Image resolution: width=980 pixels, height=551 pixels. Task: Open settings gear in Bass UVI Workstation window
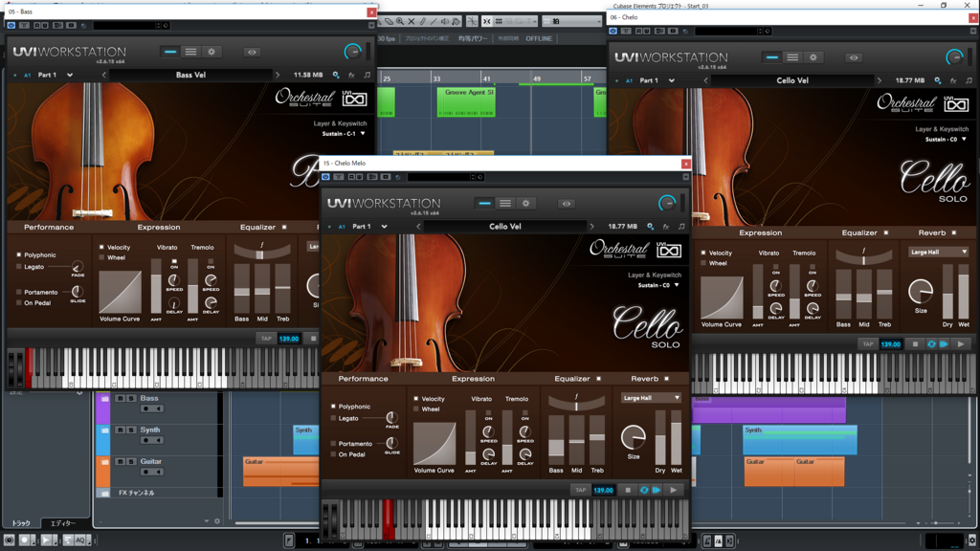tap(212, 52)
